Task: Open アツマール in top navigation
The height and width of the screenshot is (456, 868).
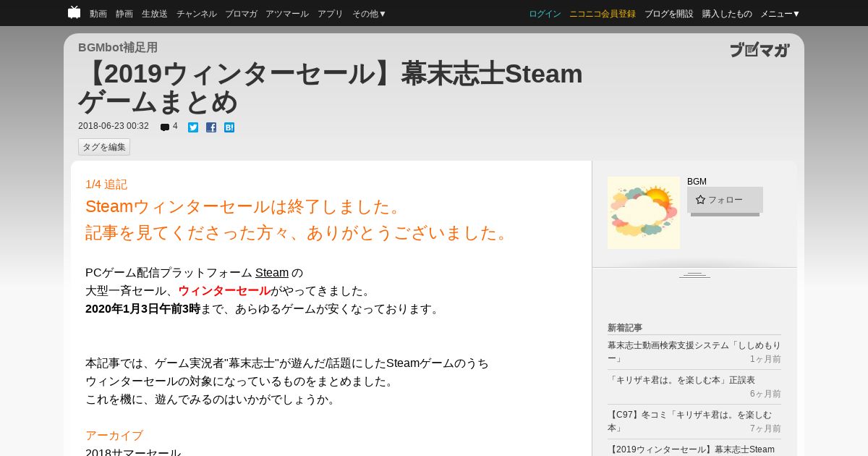Action: (x=287, y=14)
